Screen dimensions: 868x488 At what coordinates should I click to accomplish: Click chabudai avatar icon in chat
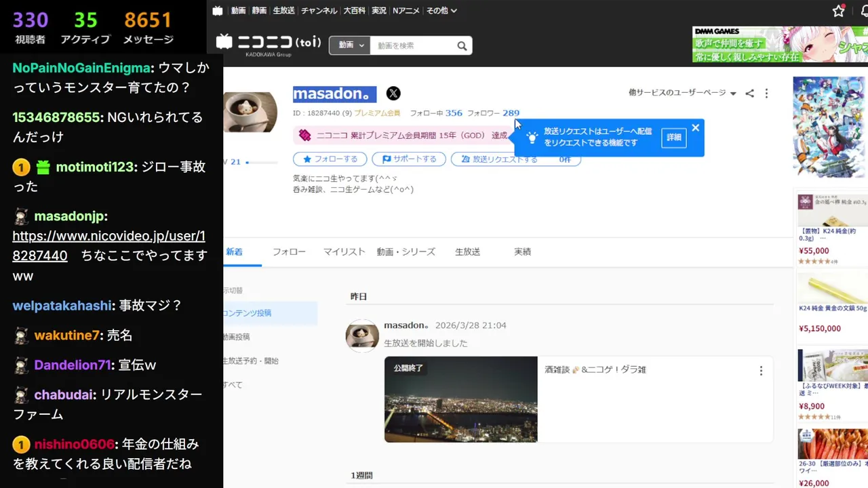click(21, 394)
